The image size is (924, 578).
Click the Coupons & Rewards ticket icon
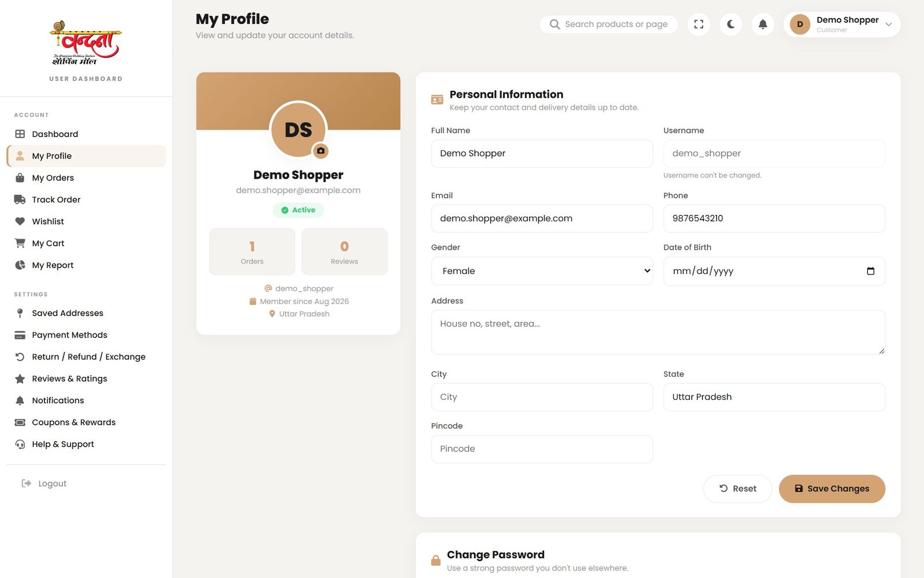[x=20, y=423]
